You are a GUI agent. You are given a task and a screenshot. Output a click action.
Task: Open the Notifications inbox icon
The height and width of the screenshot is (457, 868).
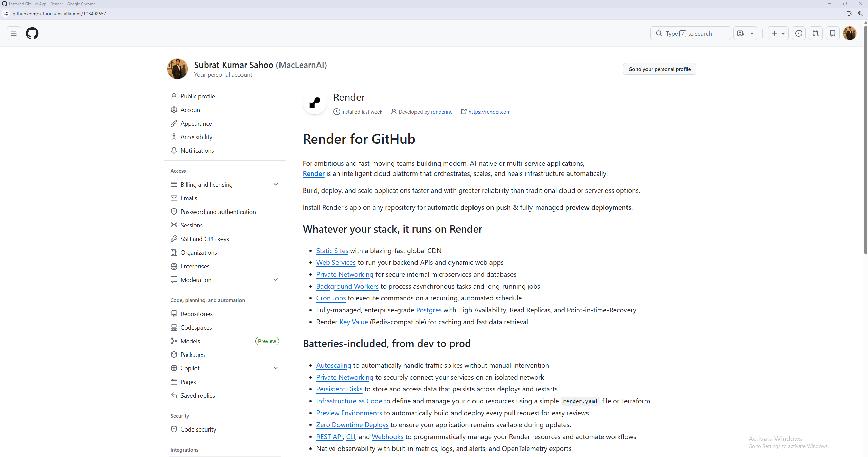tap(833, 33)
